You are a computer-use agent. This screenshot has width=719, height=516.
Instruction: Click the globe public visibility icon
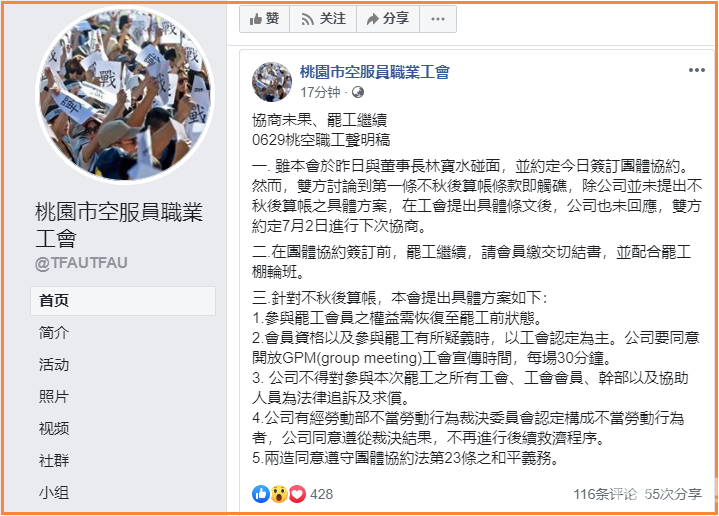pos(358,93)
